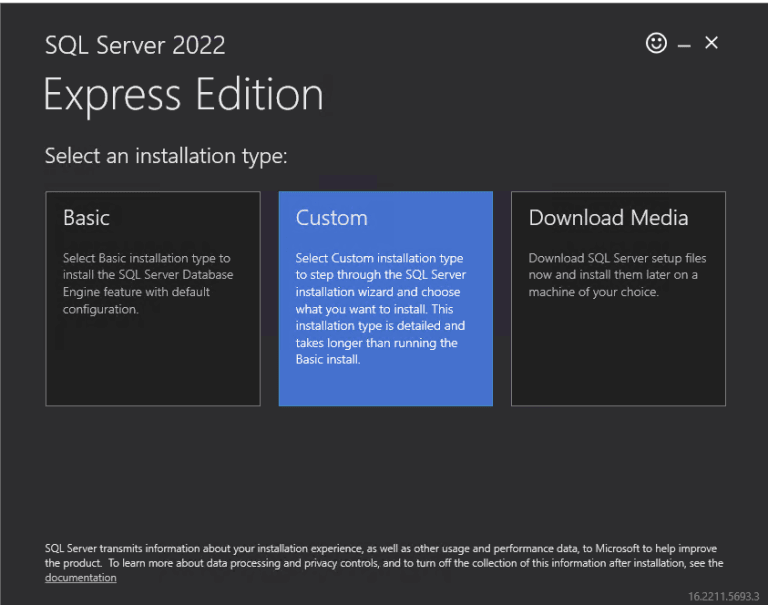This screenshot has width=768, height=605.
Task: Open the documentation link
Action: click(x=80, y=578)
